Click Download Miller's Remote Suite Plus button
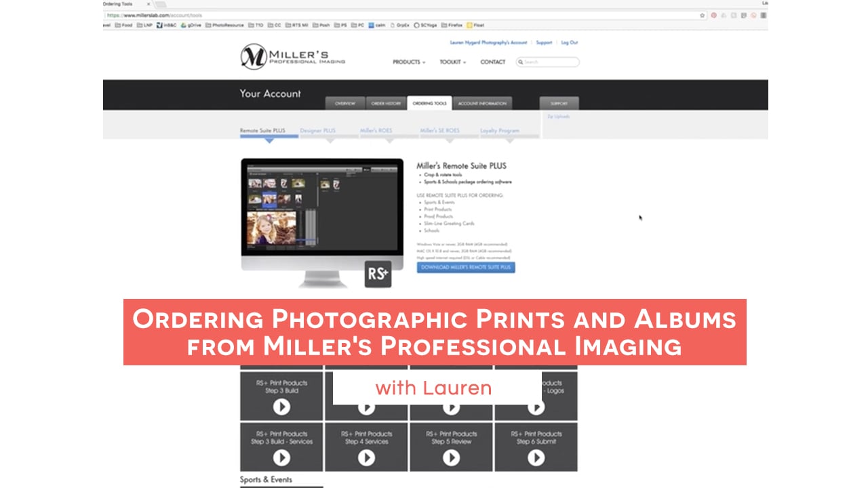The image size is (868, 488). tap(466, 267)
